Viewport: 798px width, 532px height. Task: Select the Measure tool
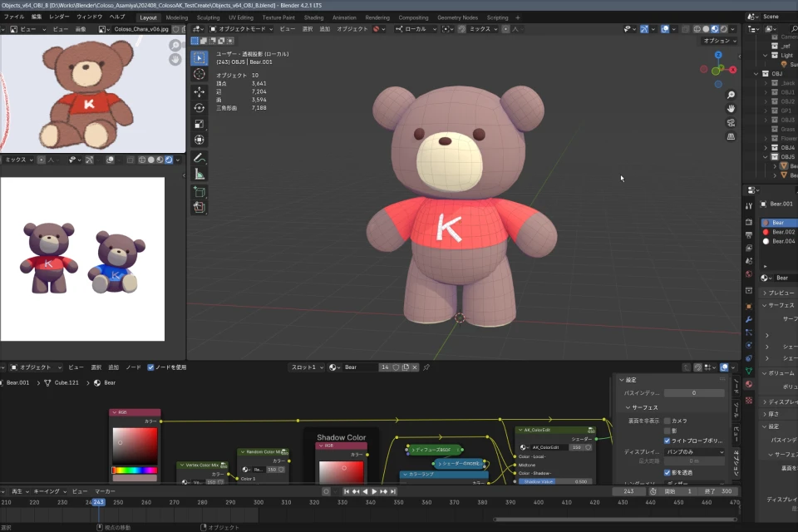click(x=199, y=175)
